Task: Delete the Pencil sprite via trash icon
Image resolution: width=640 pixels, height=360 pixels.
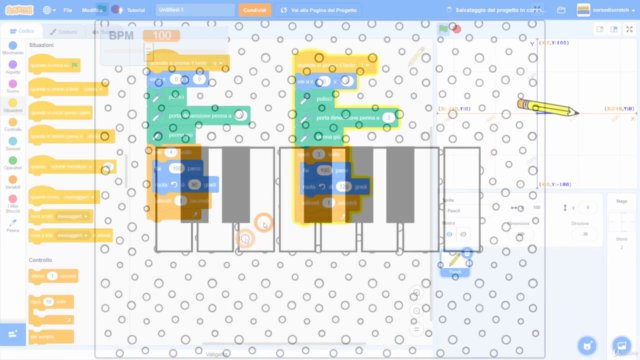Action: (467, 253)
